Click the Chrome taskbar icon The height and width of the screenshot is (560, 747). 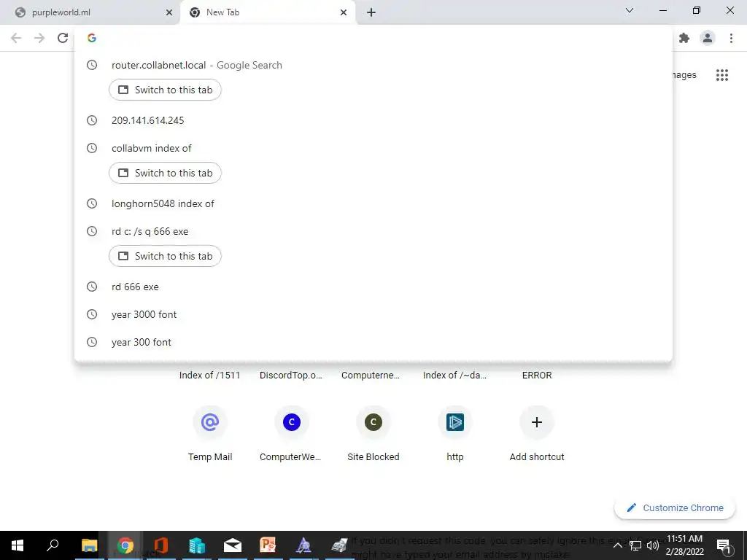pos(125,545)
